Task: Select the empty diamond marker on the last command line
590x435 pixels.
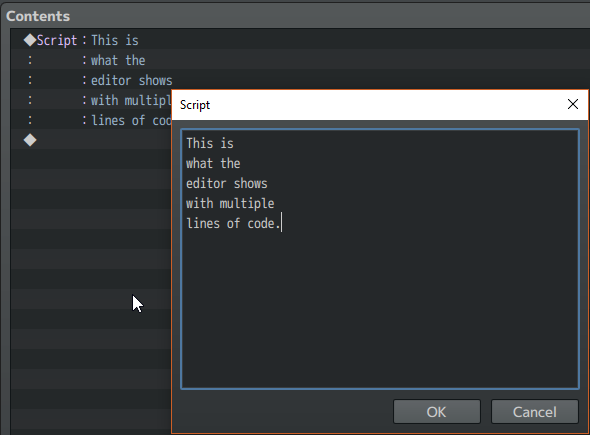Action: (30, 140)
